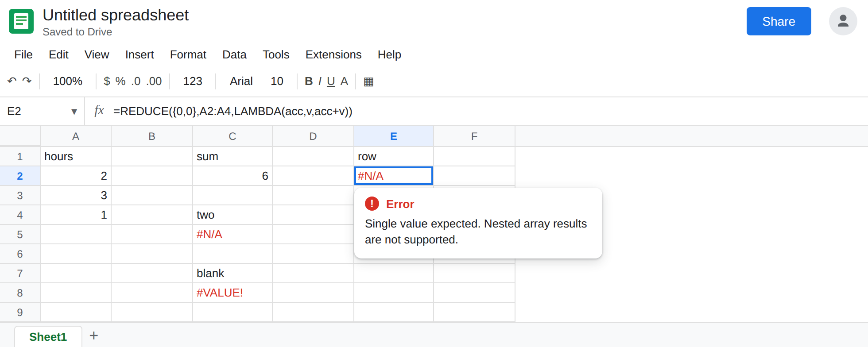The height and width of the screenshot is (347, 868).
Task: Open the Extensions menu
Action: [x=333, y=54]
